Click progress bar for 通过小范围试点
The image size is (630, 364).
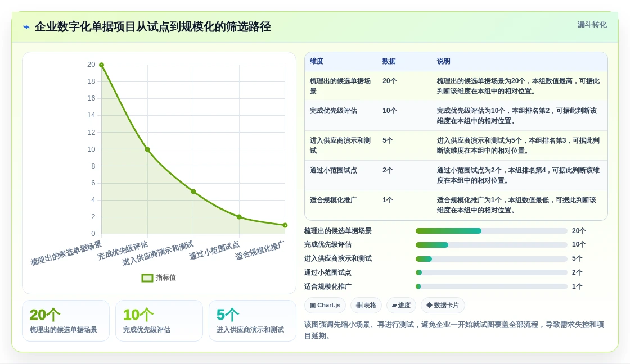click(x=492, y=272)
